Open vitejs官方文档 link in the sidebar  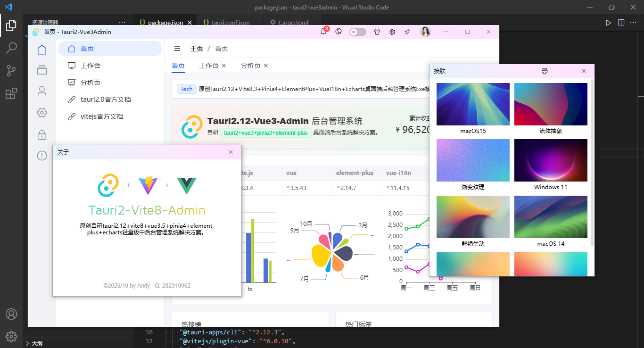[x=110, y=116]
